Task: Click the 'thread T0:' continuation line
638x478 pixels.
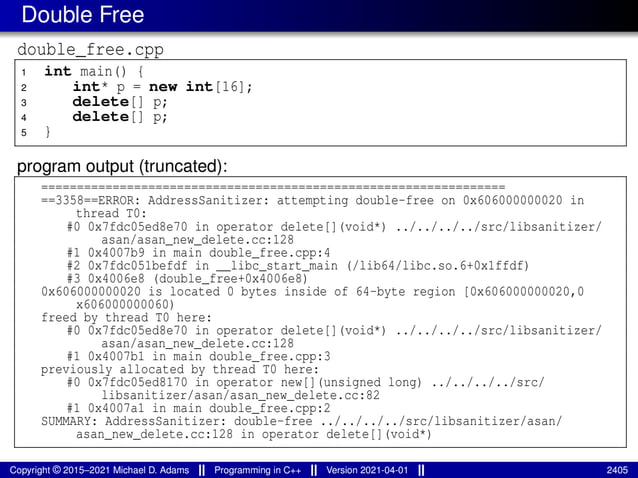Action: pos(111,214)
